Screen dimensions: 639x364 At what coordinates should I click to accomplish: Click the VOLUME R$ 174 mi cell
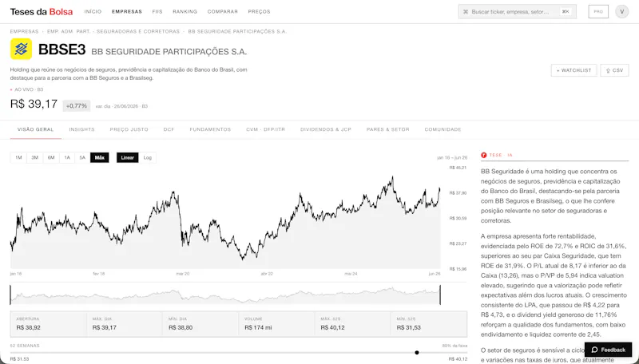pos(276,324)
